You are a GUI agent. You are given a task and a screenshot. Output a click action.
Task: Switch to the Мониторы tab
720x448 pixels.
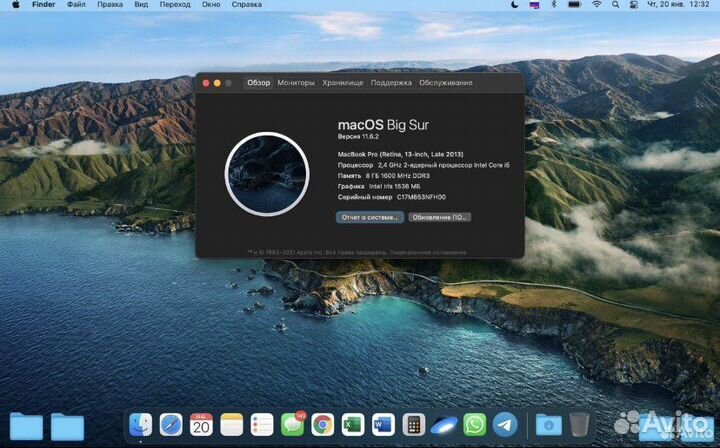pyautogui.click(x=296, y=83)
